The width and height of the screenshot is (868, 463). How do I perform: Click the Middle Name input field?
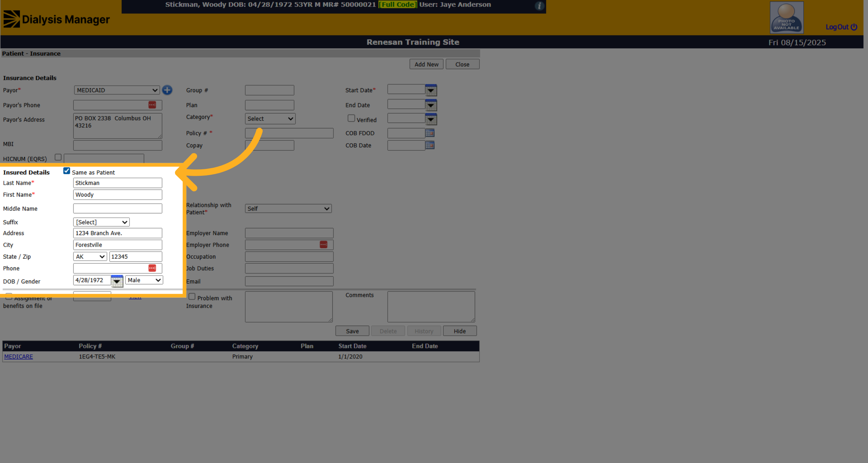118,208
